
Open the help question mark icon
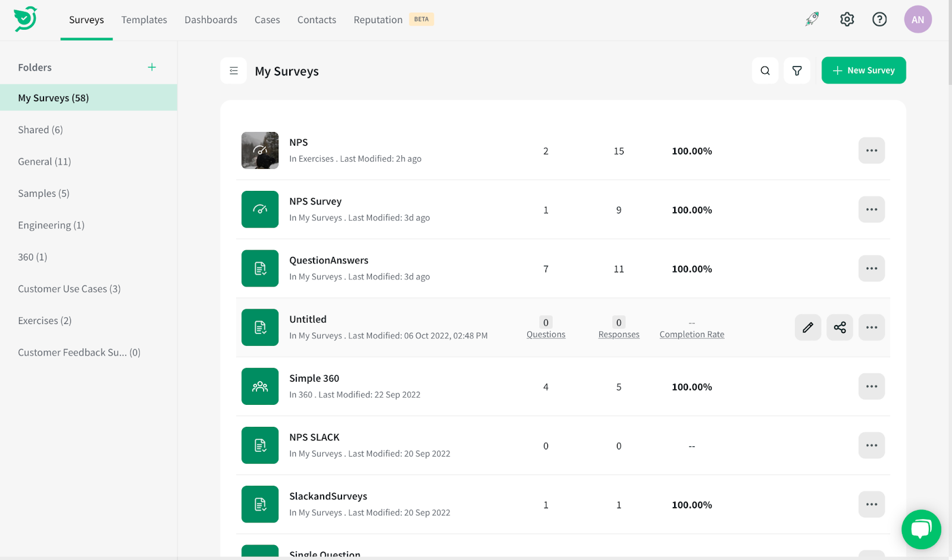(x=879, y=19)
